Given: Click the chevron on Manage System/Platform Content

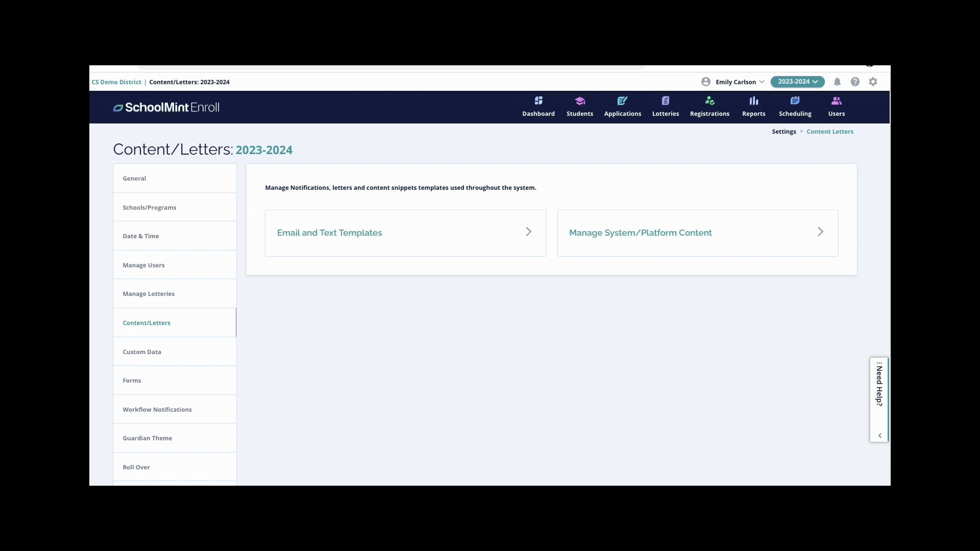Looking at the screenshot, I should pos(821,232).
